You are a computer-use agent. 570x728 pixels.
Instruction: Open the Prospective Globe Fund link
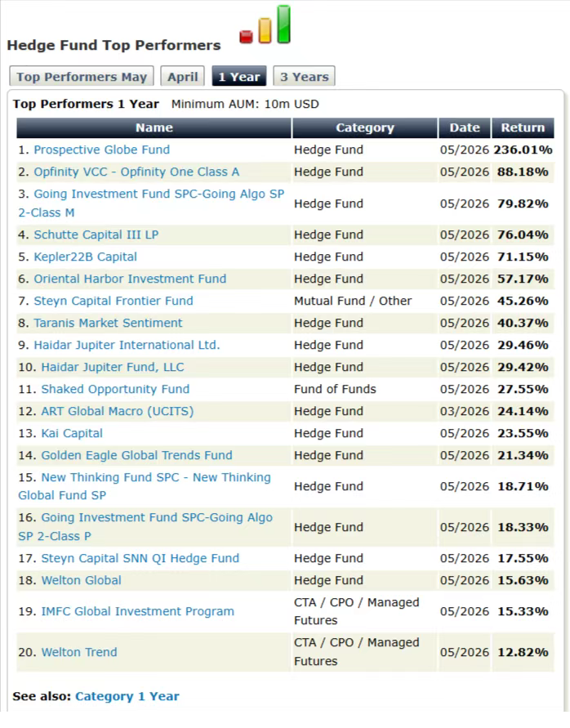pyautogui.click(x=101, y=150)
